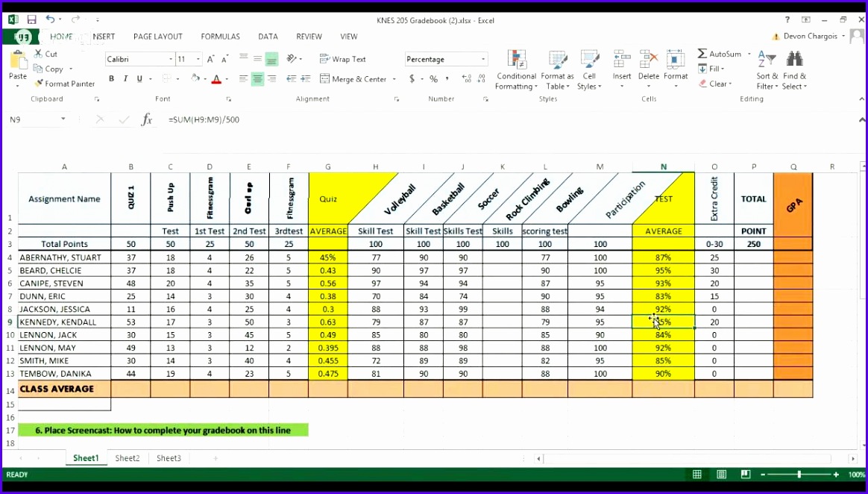Click the Clear eraser button
The height and width of the screenshot is (494, 868).
pos(716,84)
